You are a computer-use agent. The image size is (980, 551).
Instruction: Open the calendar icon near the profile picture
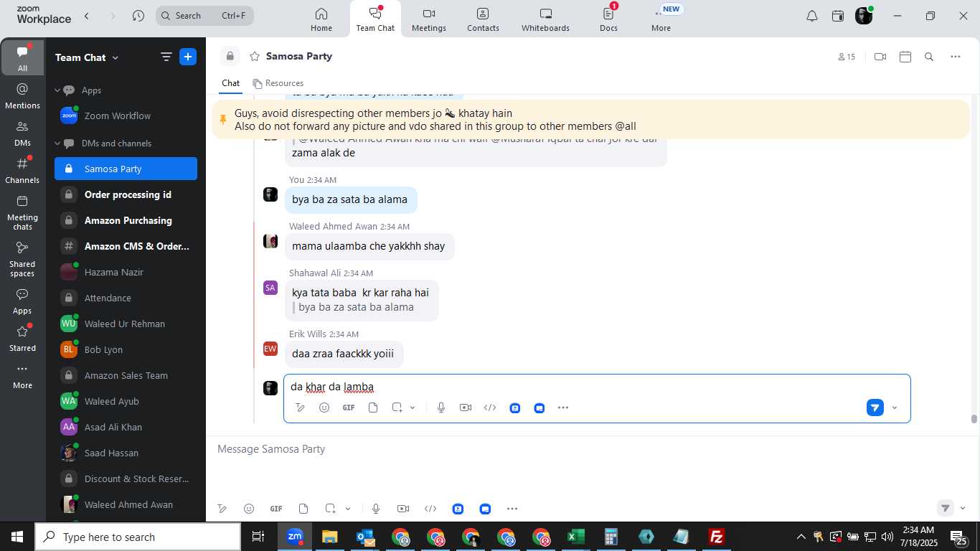pos(837,16)
